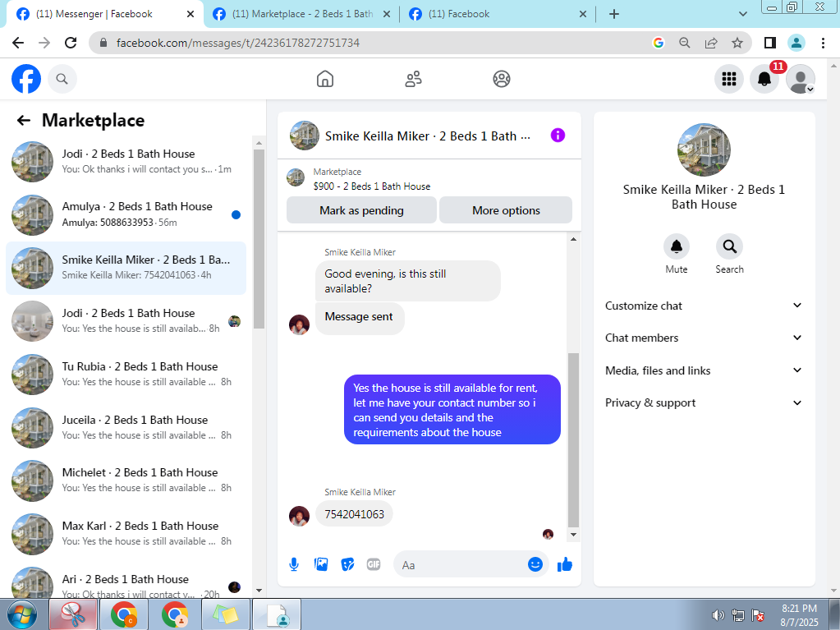Open the account profile picture menu
This screenshot has height=630, width=840.
801,79
